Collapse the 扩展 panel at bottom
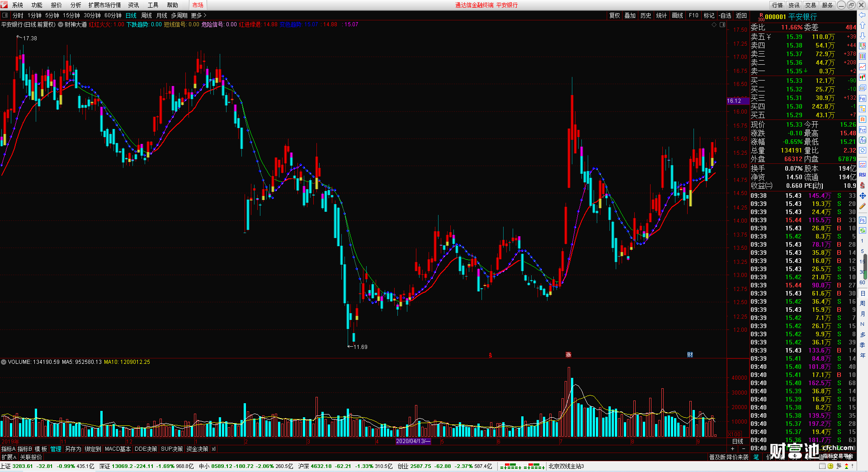 [x=9, y=457]
